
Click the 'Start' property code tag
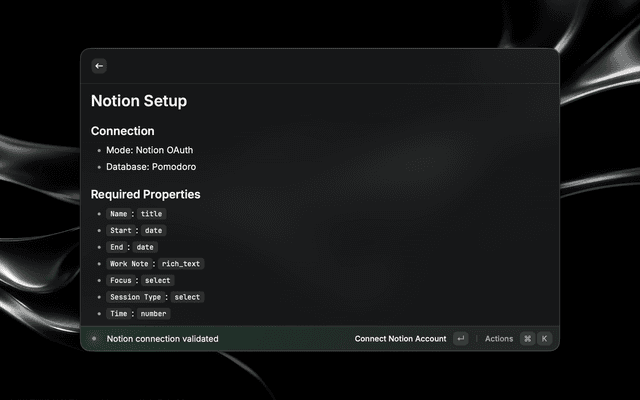120,231
